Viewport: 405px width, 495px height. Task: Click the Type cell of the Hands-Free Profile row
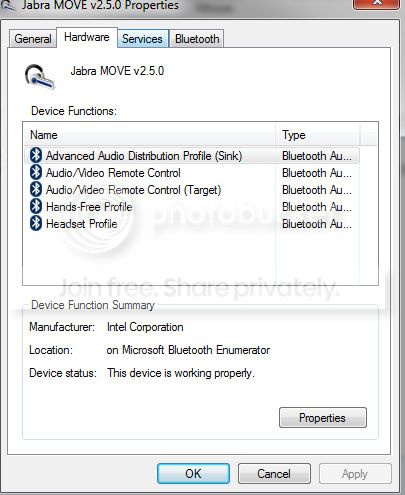[317, 207]
